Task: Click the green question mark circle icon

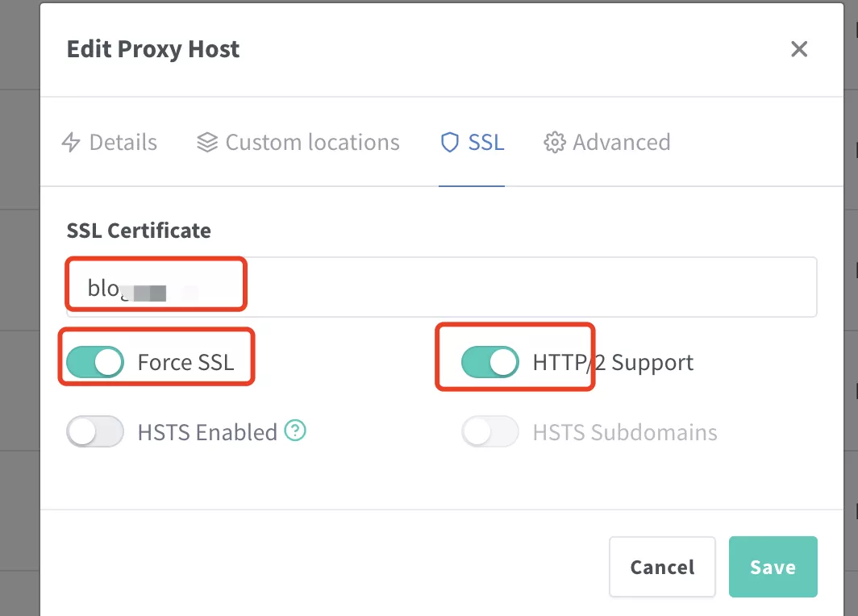Action: click(x=295, y=432)
